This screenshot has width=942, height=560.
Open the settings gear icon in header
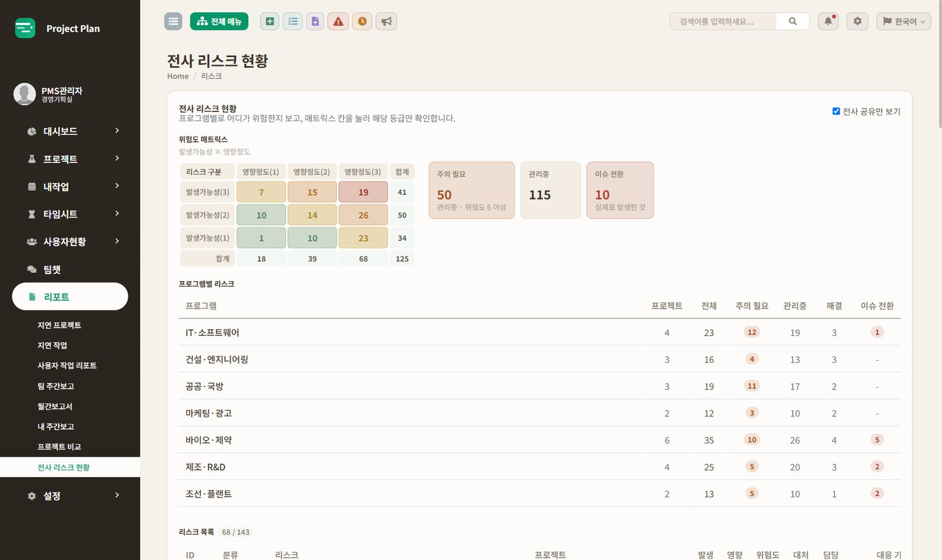tap(857, 21)
